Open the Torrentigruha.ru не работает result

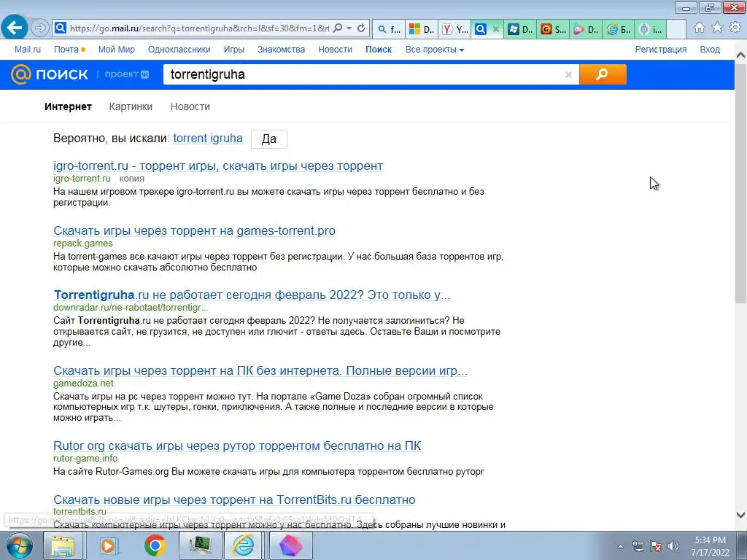[x=252, y=295]
